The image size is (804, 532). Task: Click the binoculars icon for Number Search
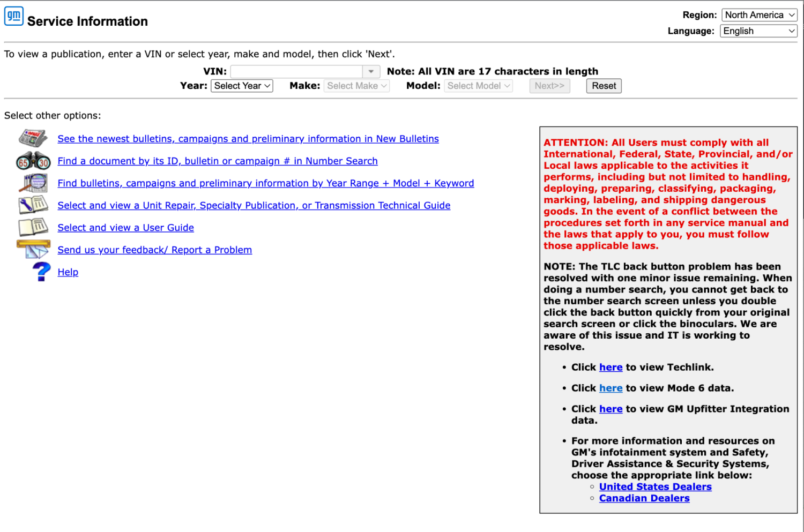[33, 161]
